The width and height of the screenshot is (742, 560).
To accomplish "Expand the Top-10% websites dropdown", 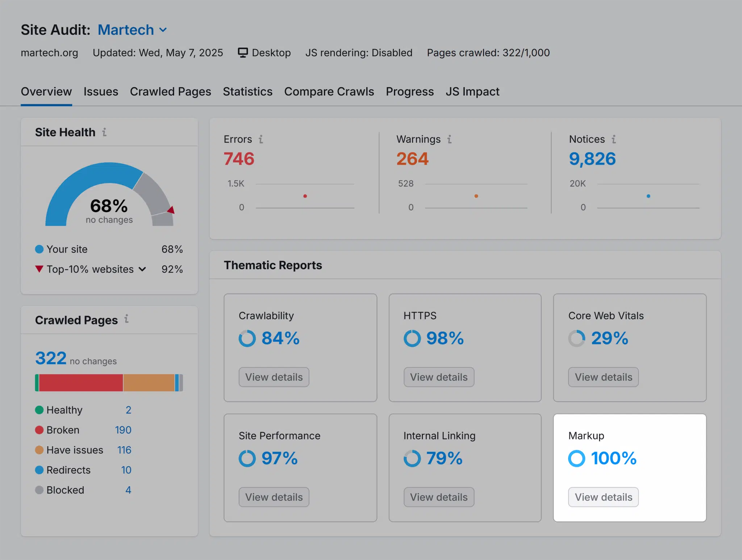I will point(142,269).
